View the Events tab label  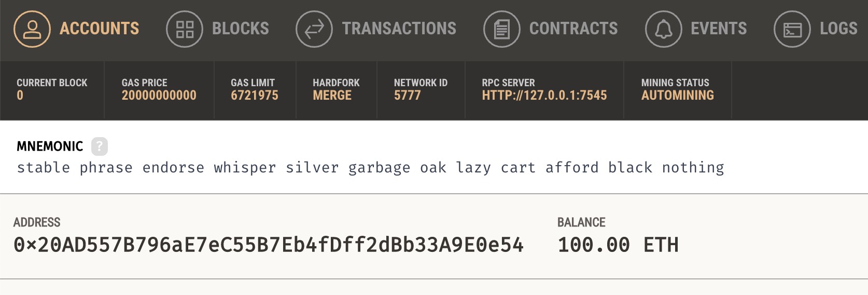[x=719, y=29]
